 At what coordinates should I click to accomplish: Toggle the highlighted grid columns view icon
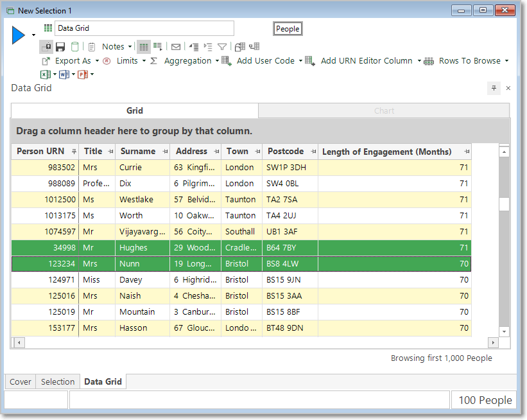(144, 47)
